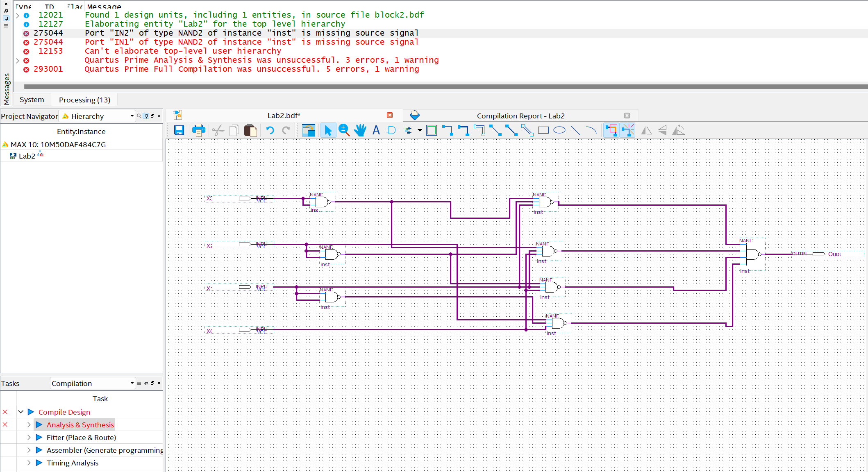Click the Lab2 entity in hierarchy
Viewport: 868px width, 472px height.
27,156
